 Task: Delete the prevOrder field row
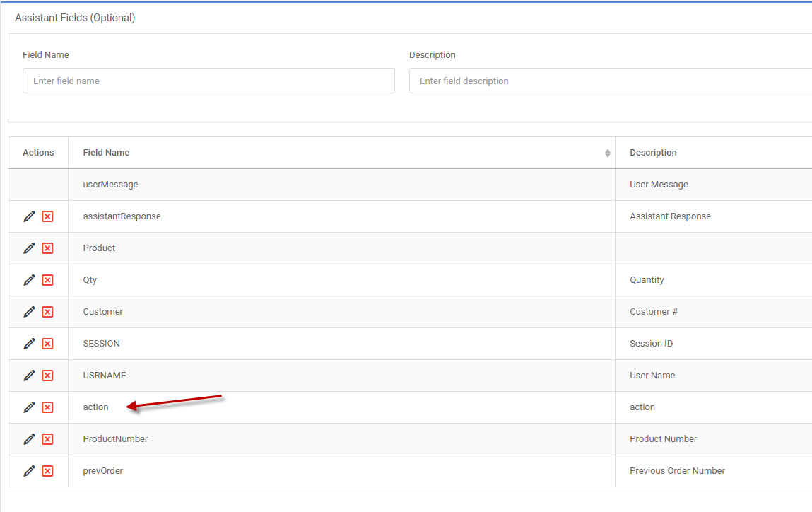click(x=47, y=471)
